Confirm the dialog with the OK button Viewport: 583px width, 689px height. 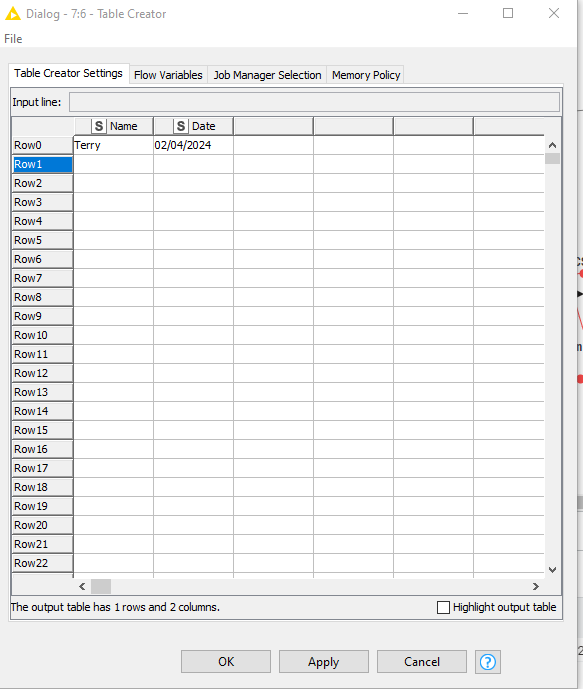click(x=226, y=662)
